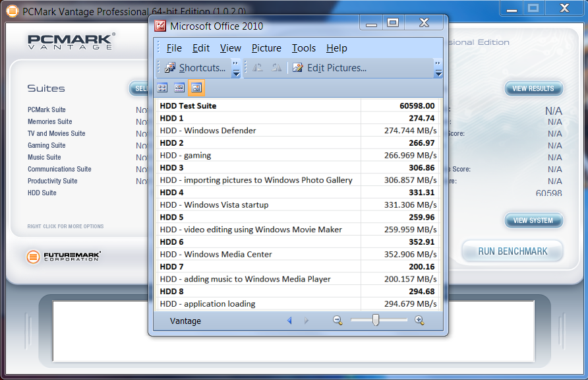Open Edit Pictures task pane

[x=329, y=68]
